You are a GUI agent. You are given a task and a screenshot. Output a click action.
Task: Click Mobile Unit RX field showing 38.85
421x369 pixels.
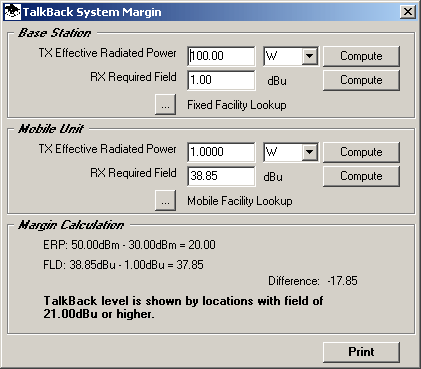click(x=221, y=176)
